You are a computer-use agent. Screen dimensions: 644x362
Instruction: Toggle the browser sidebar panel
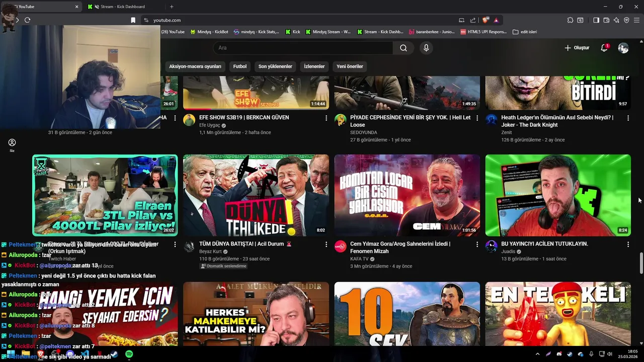(596, 20)
